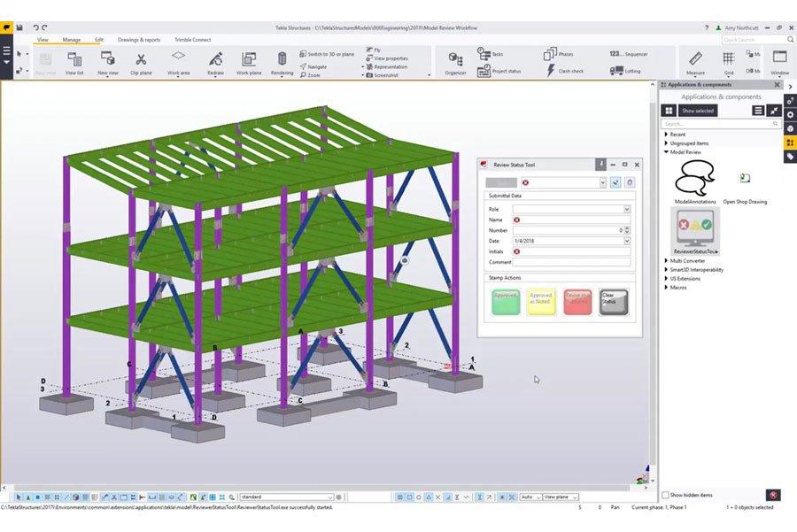Select the Measure tool

pyautogui.click(x=696, y=62)
